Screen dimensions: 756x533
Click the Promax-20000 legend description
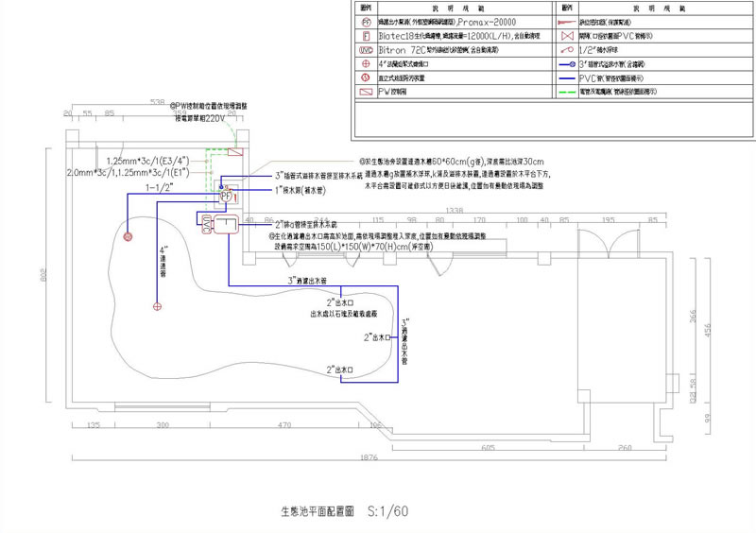pyautogui.click(x=447, y=22)
